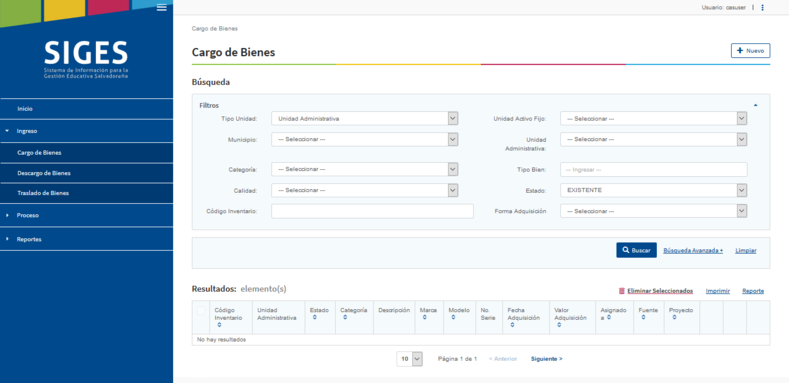Focus the Tipo Bien input field
789x383 pixels.
coord(654,170)
